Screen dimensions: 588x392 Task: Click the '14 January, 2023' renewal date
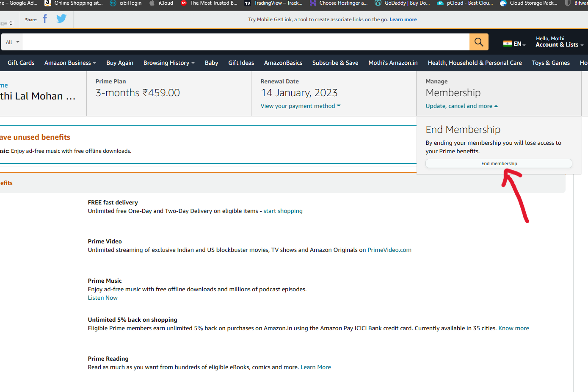coord(299,93)
